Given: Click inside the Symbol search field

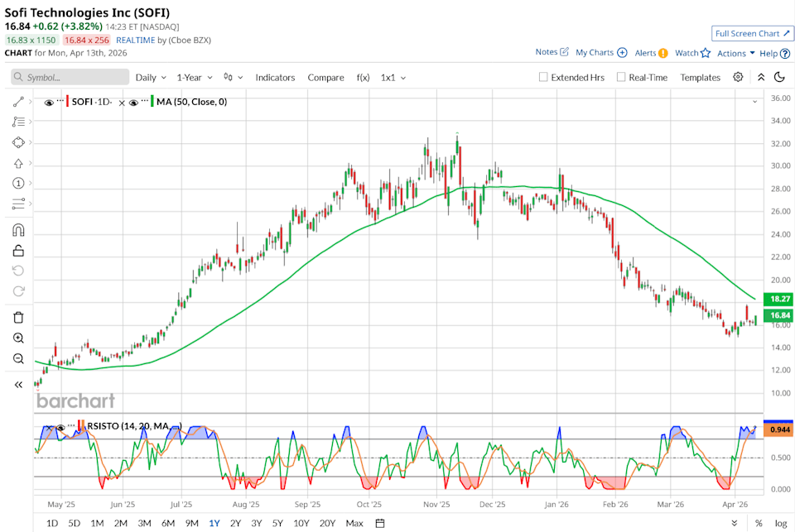Looking at the screenshot, I should [70, 77].
